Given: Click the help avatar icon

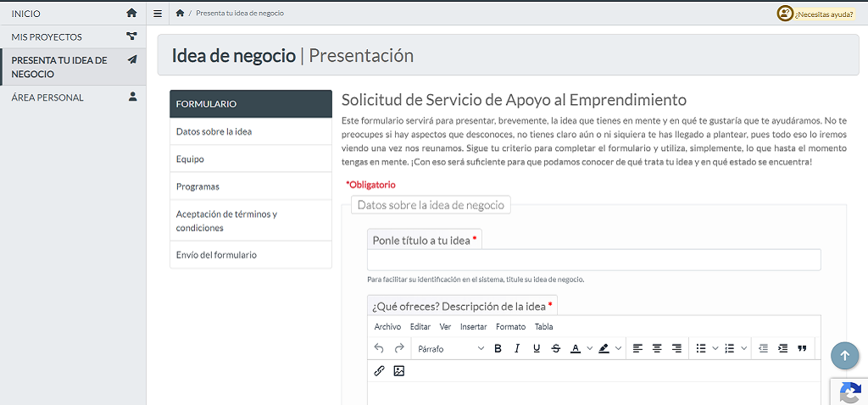Looking at the screenshot, I should (x=784, y=14).
